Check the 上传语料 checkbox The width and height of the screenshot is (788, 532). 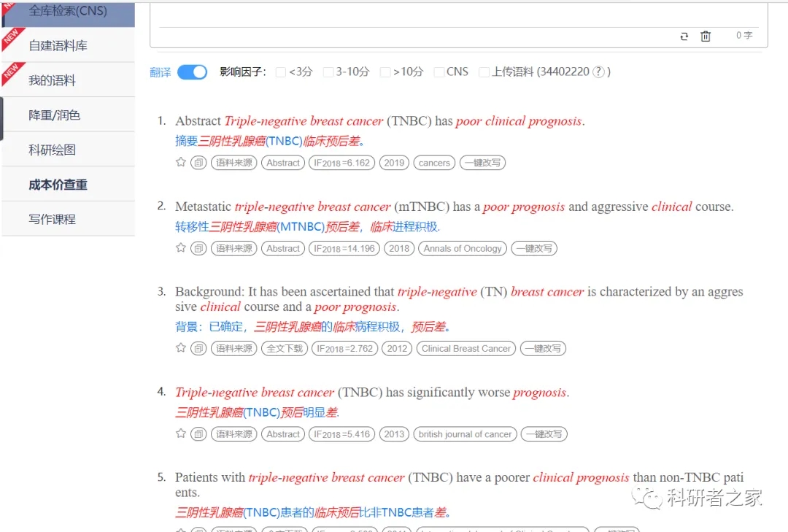click(x=484, y=72)
